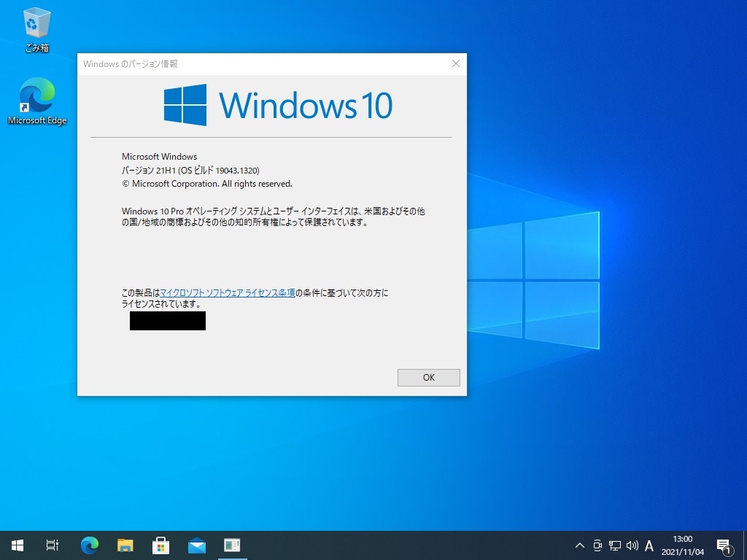Open the Start menu
Screen dimensions: 747x560
click(x=18, y=545)
